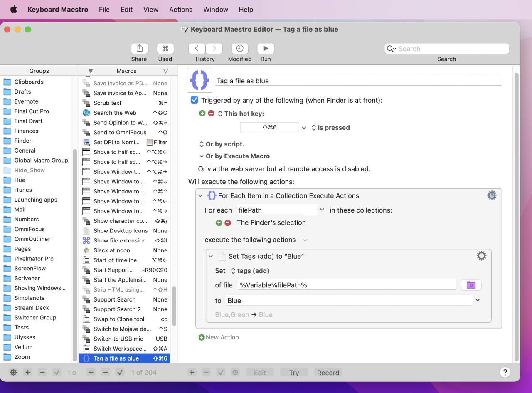Open the filePath variable dropdown

pyautogui.click(x=322, y=210)
